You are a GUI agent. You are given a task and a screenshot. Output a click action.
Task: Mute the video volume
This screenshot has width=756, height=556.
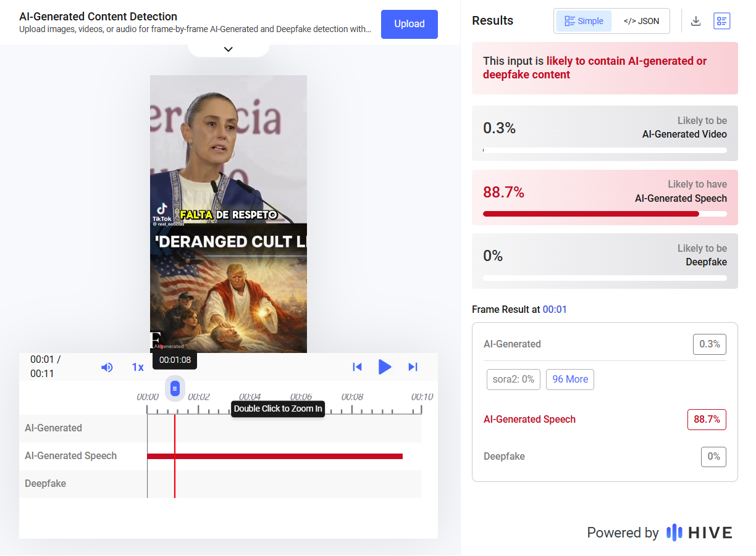coord(107,367)
